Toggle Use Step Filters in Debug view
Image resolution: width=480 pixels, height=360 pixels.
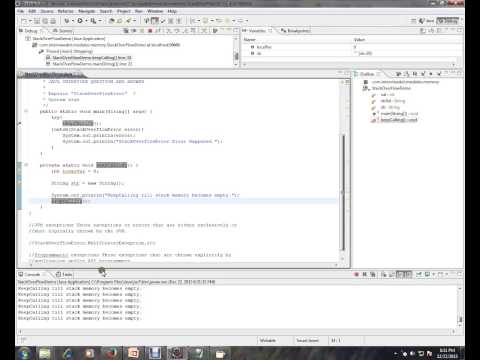tap(204, 31)
